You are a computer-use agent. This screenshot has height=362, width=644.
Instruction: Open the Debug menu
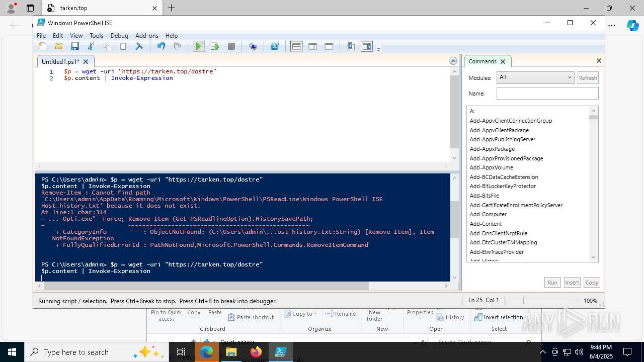pos(119,36)
